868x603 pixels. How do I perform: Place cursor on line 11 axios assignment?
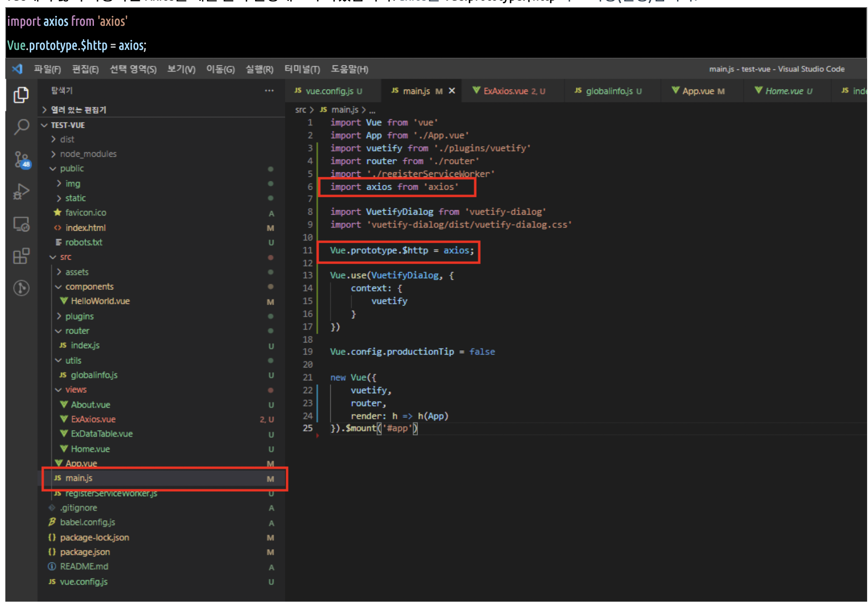pyautogui.click(x=402, y=250)
